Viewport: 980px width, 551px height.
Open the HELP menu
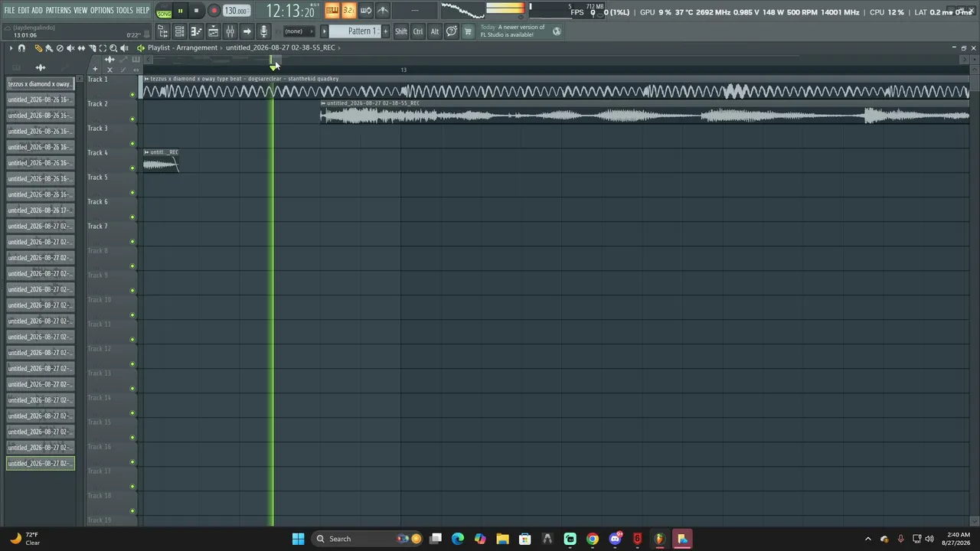click(143, 10)
